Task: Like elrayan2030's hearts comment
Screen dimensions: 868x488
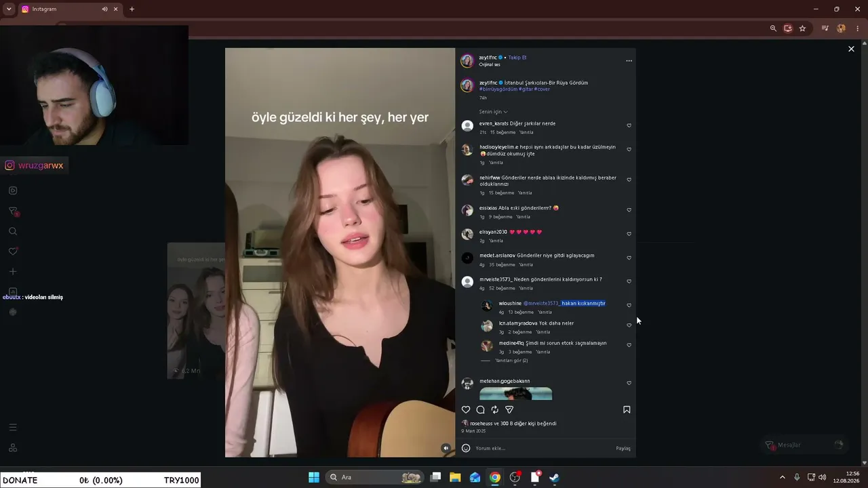Action: [x=629, y=234]
